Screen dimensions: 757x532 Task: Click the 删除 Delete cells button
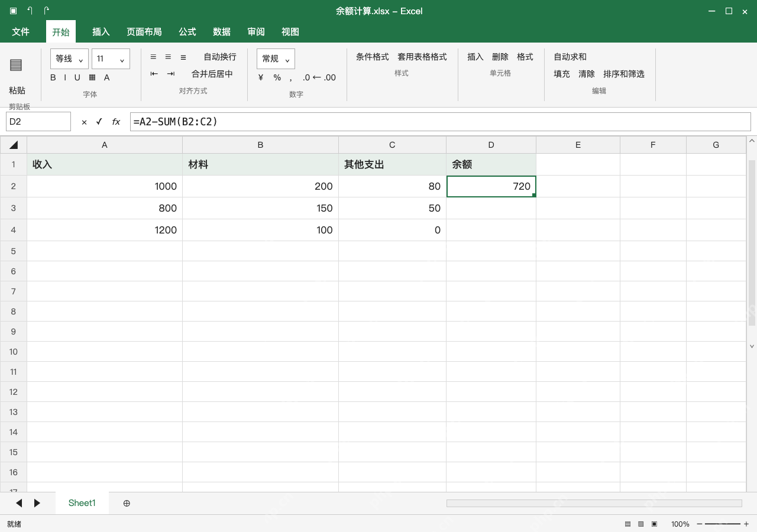(500, 57)
